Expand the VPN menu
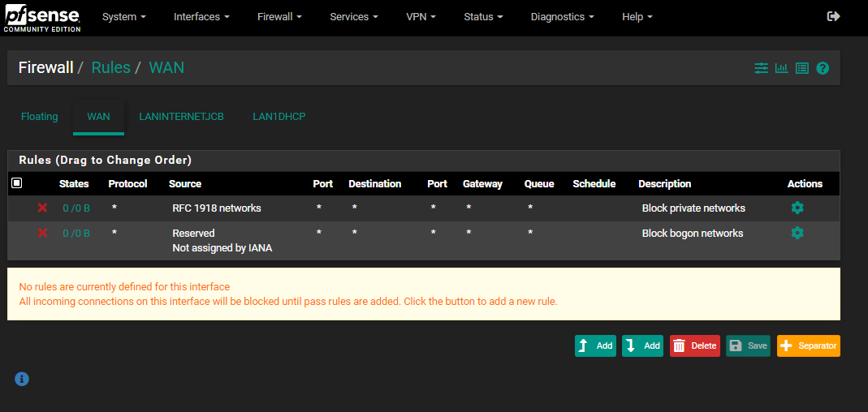Image resolution: width=868 pixels, height=412 pixels. [x=421, y=17]
